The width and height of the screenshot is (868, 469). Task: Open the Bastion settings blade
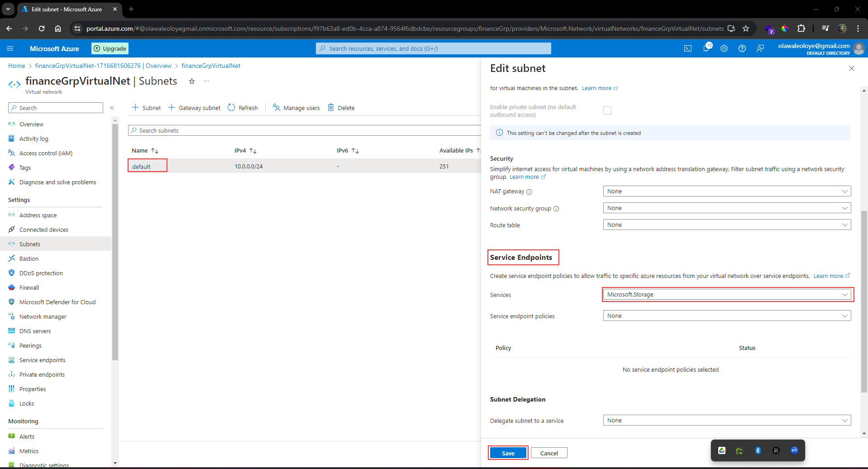29,258
